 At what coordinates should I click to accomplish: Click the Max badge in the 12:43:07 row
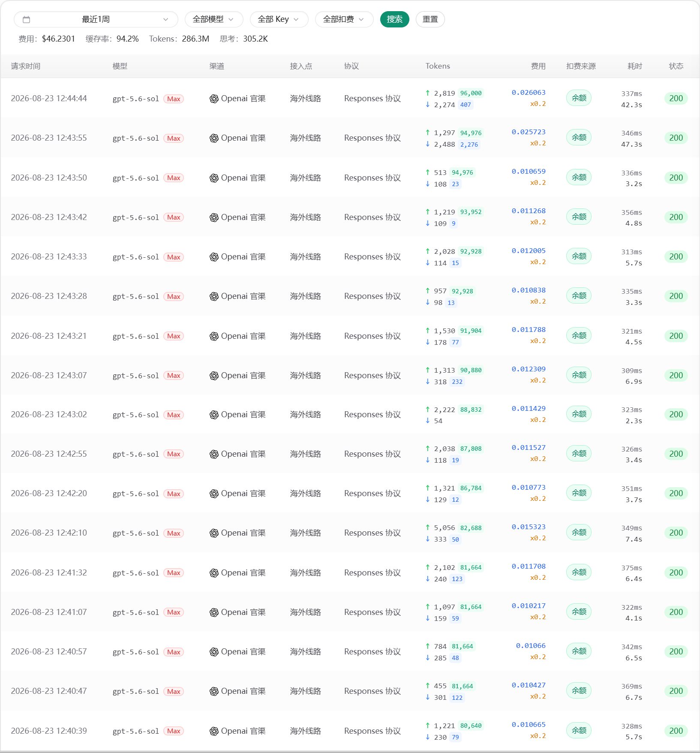click(174, 376)
